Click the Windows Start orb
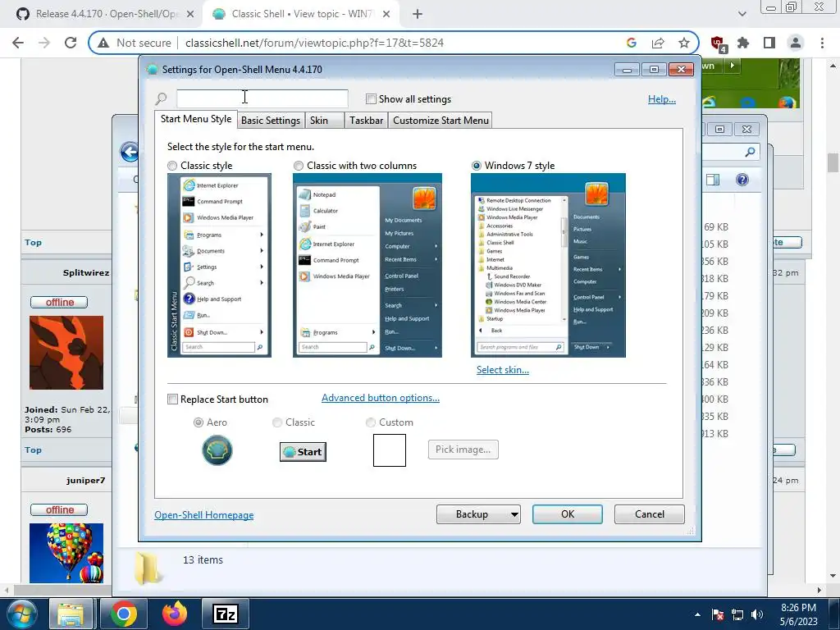Image resolution: width=840 pixels, height=630 pixels. click(x=21, y=614)
